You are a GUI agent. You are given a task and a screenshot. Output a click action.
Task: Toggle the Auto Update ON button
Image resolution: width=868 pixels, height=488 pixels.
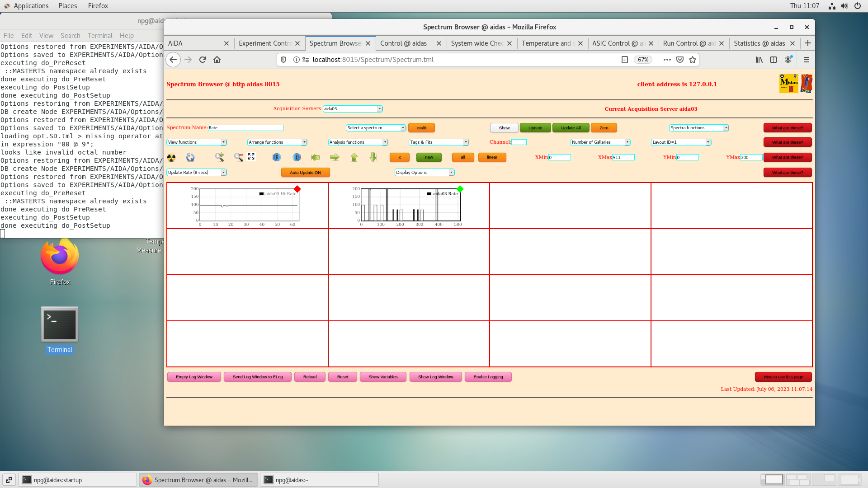coord(305,173)
